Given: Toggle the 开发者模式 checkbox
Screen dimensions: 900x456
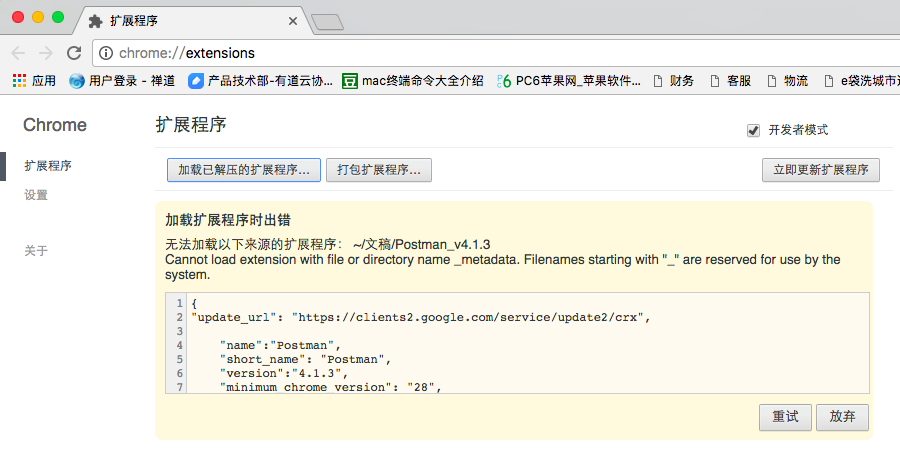Looking at the screenshot, I should point(753,130).
